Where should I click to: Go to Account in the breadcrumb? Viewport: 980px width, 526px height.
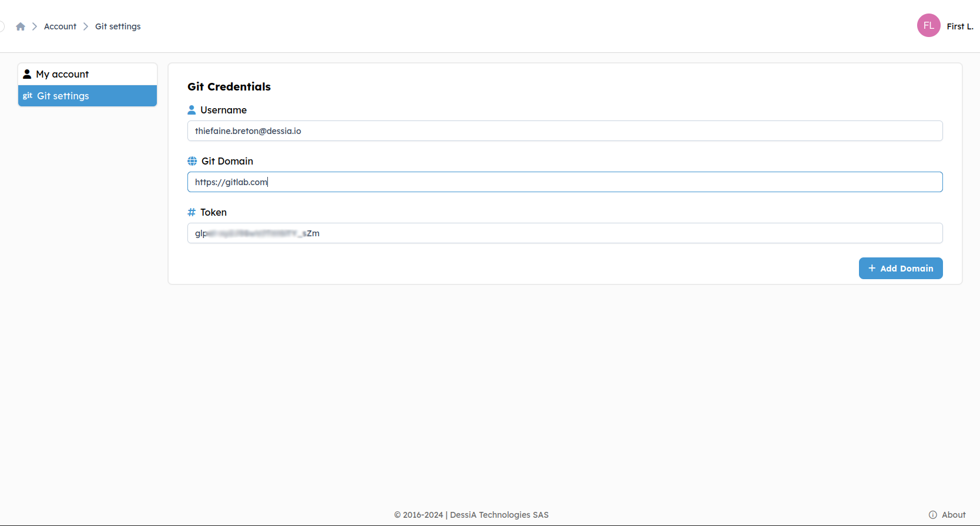click(x=60, y=26)
